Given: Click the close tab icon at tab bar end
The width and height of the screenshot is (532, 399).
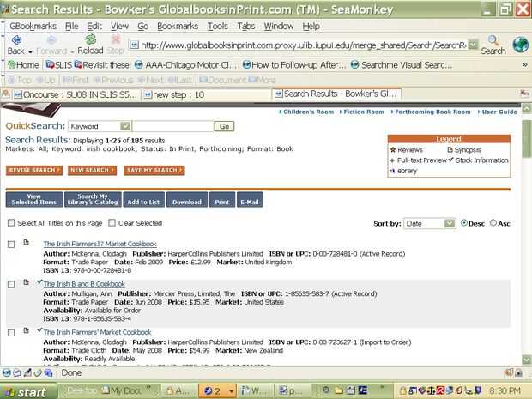Looking at the screenshot, I should point(524,94).
